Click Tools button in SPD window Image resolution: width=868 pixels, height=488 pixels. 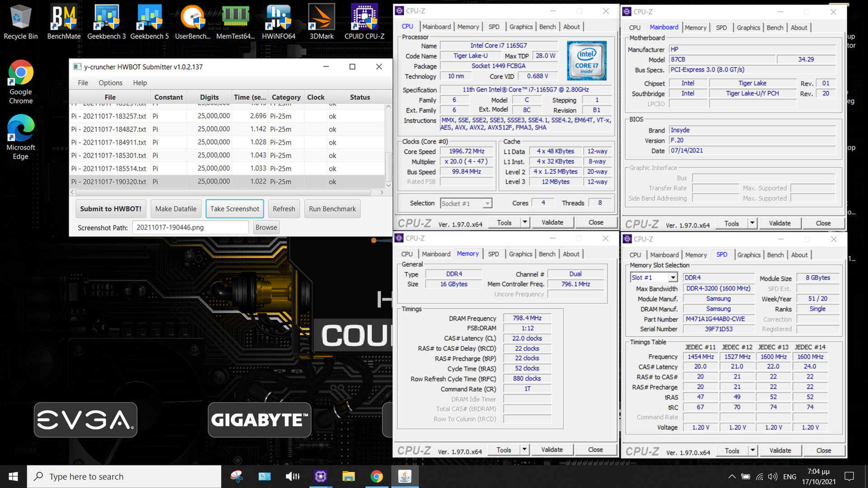click(731, 450)
